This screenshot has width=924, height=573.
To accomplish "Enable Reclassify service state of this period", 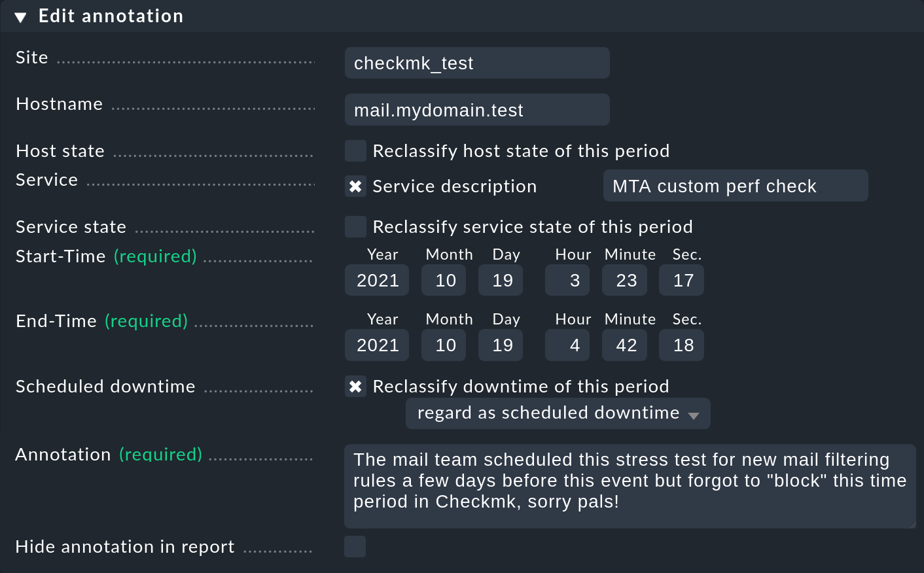I will click(355, 226).
